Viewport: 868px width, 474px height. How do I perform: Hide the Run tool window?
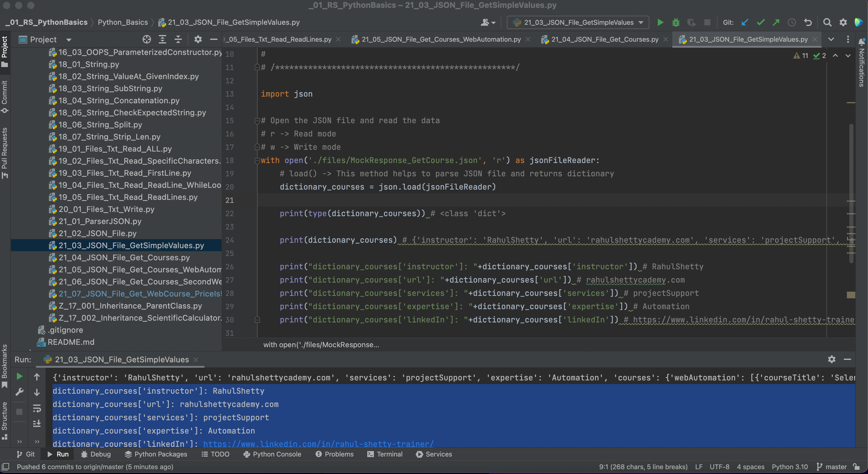(x=847, y=359)
